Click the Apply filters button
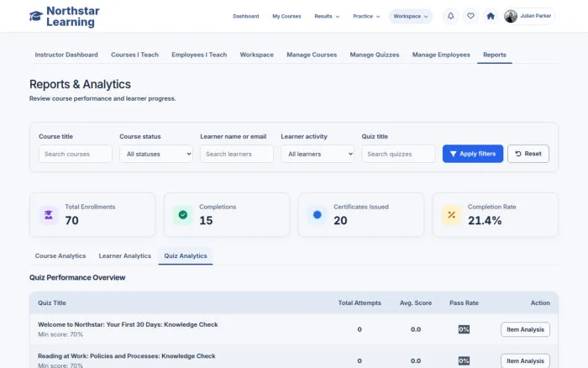The width and height of the screenshot is (588, 368). tap(473, 154)
